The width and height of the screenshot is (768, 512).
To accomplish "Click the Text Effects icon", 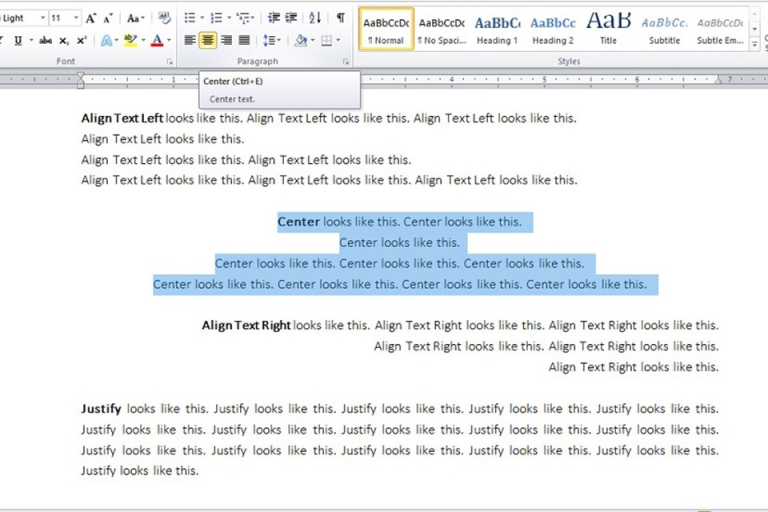I will point(106,41).
